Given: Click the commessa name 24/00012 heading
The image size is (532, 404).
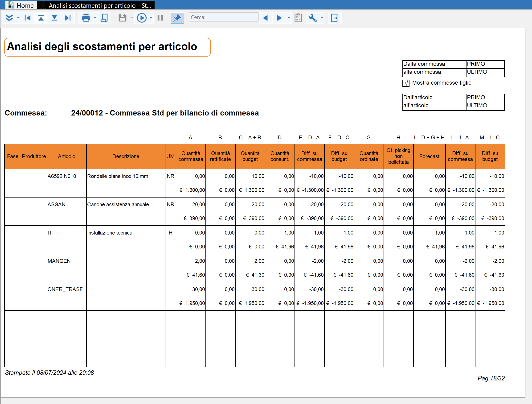Looking at the screenshot, I should (x=165, y=113).
